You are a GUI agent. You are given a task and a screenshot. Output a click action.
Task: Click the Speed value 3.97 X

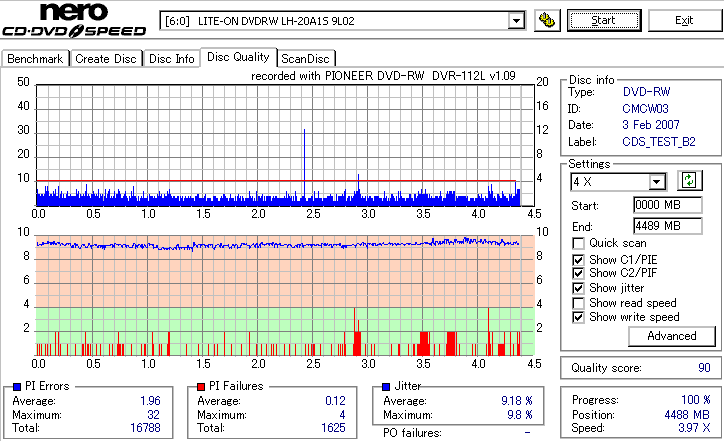694,428
